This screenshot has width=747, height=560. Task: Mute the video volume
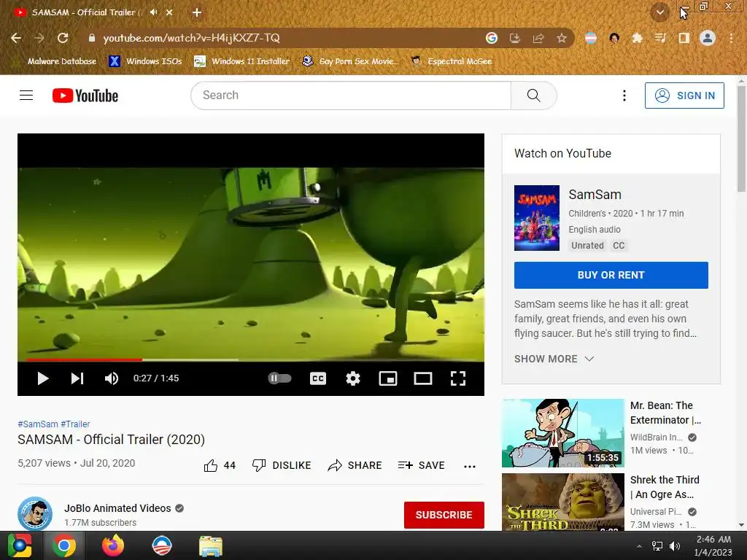[x=111, y=378]
